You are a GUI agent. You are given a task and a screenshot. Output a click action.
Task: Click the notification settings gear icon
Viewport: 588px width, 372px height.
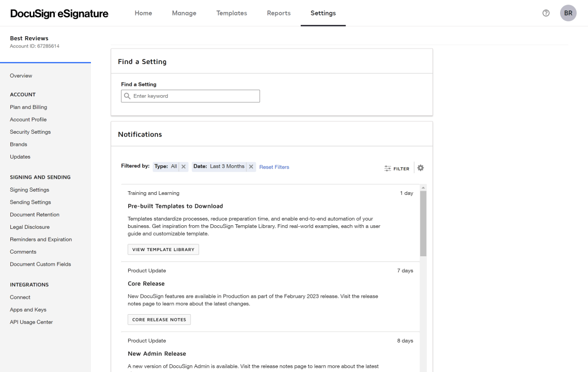pyautogui.click(x=420, y=168)
